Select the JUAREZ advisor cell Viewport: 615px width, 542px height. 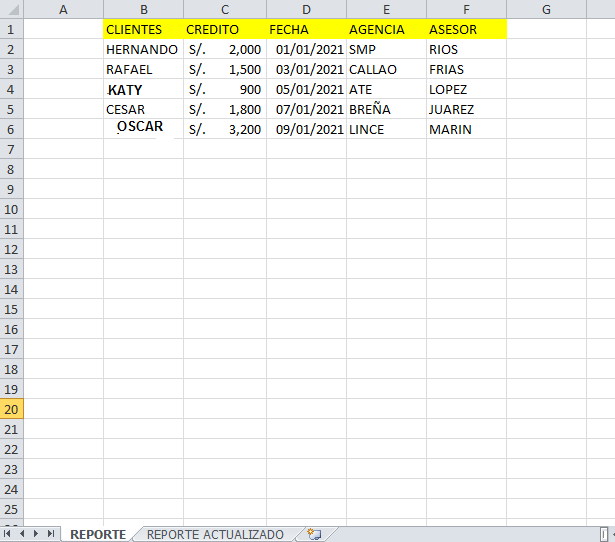(467, 109)
